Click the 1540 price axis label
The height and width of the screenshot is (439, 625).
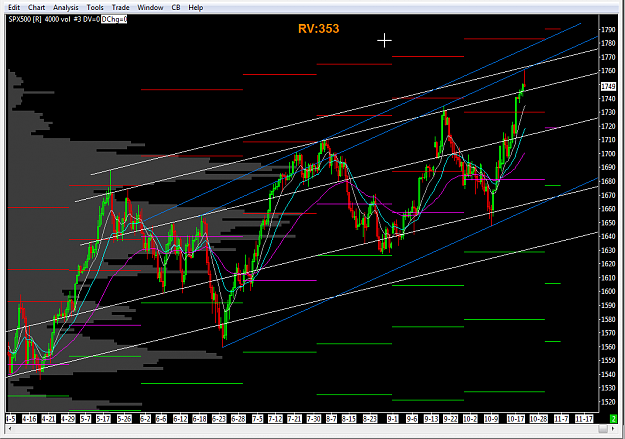tap(608, 374)
